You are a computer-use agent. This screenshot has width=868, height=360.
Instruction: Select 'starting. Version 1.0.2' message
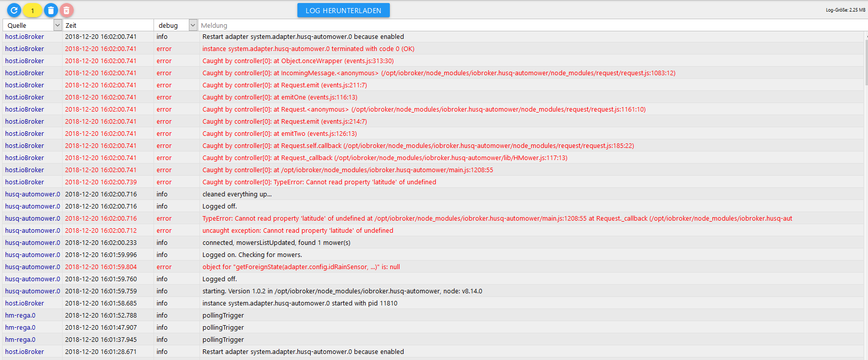coord(342,291)
